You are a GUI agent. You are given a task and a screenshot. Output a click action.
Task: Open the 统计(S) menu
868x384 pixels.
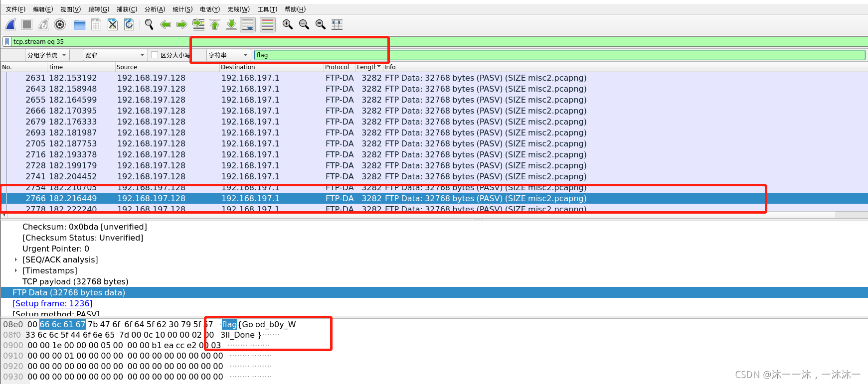pos(182,9)
